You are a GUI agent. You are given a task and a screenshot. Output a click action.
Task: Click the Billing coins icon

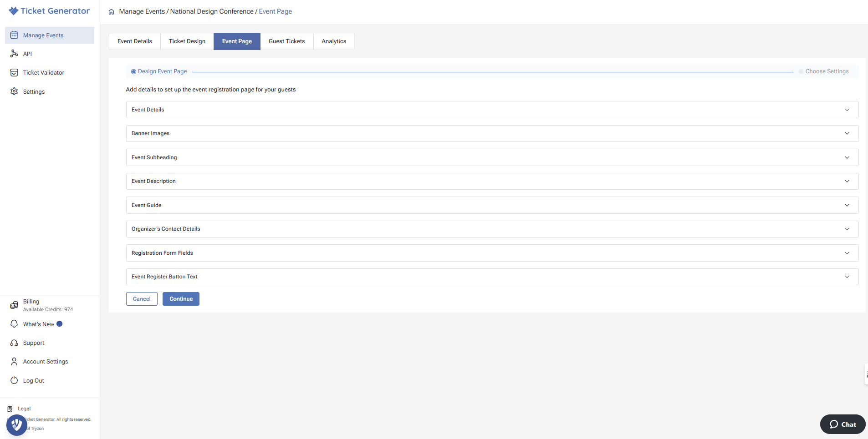pyautogui.click(x=14, y=305)
